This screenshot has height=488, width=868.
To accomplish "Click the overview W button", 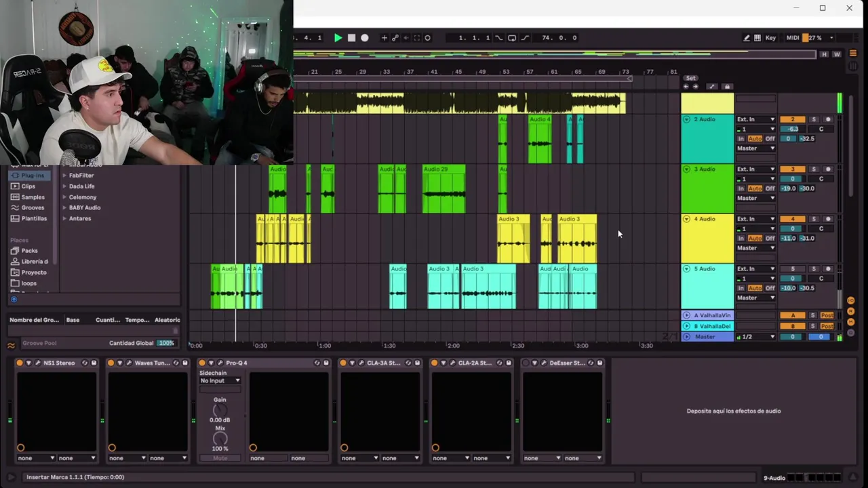I will [x=837, y=54].
